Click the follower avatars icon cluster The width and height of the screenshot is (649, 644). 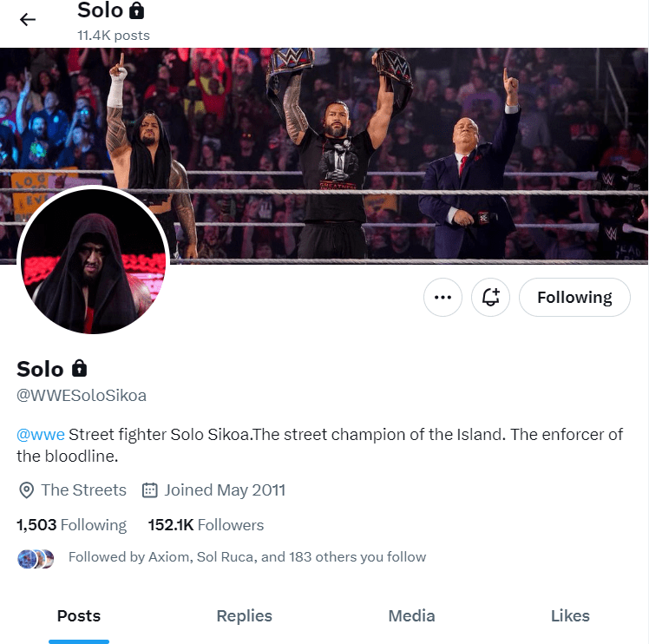36,558
